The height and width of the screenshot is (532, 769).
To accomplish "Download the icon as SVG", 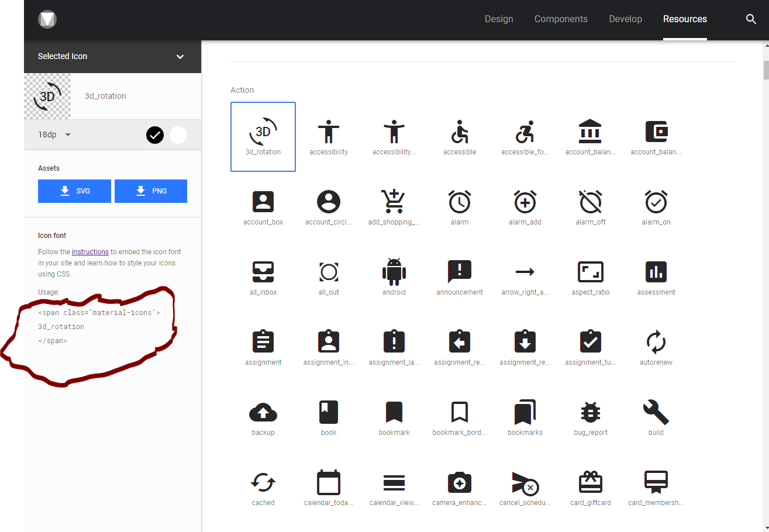I will point(74,191).
